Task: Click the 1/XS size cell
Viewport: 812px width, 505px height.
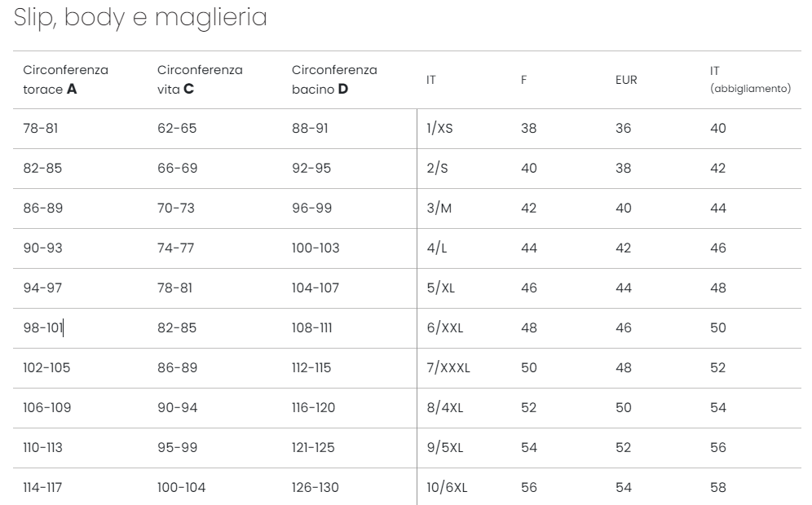Action: click(439, 129)
